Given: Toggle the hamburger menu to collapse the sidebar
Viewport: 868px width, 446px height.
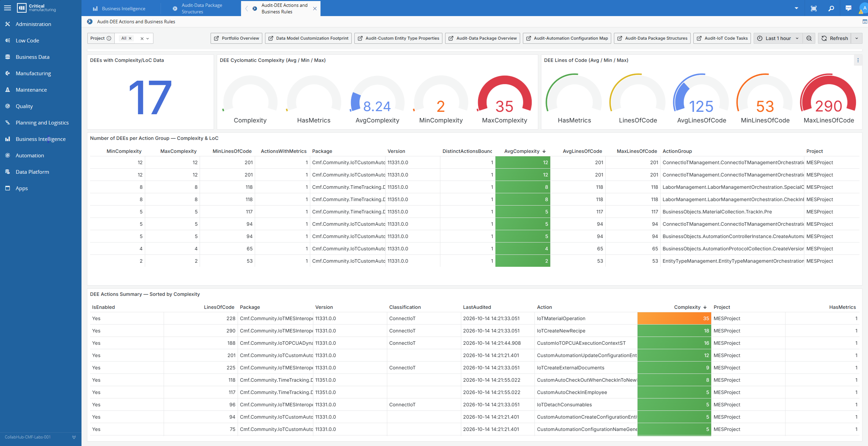Looking at the screenshot, I should coord(8,8).
